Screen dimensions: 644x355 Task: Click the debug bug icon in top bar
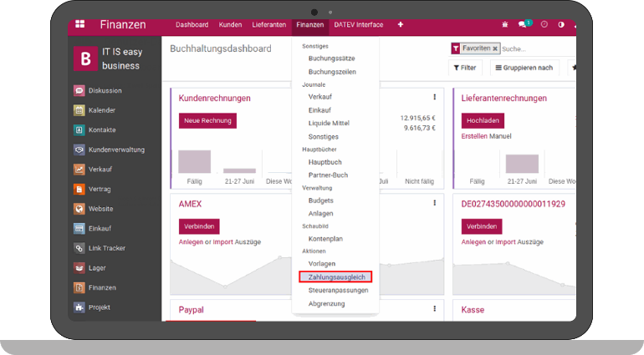[x=503, y=25]
